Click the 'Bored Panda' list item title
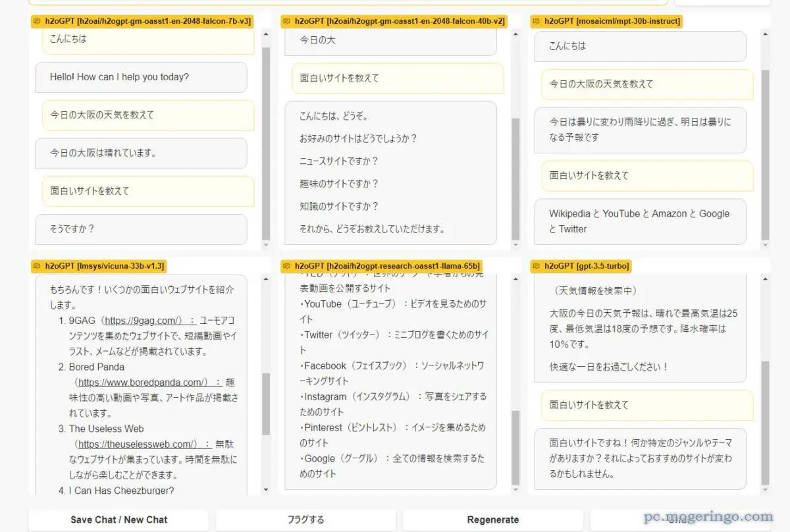Screen dimensions: 790x532 pyautogui.click(x=97, y=367)
